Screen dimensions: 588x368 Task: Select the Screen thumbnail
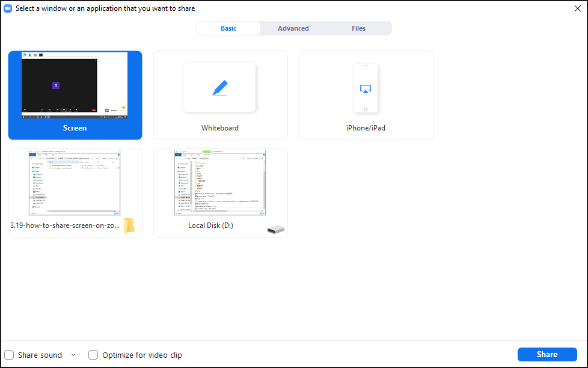(x=74, y=85)
